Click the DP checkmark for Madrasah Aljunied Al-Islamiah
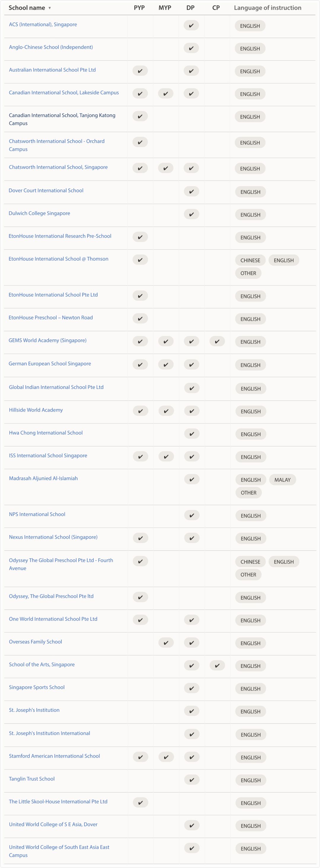Screen dimensions: 320x868 point(192,479)
